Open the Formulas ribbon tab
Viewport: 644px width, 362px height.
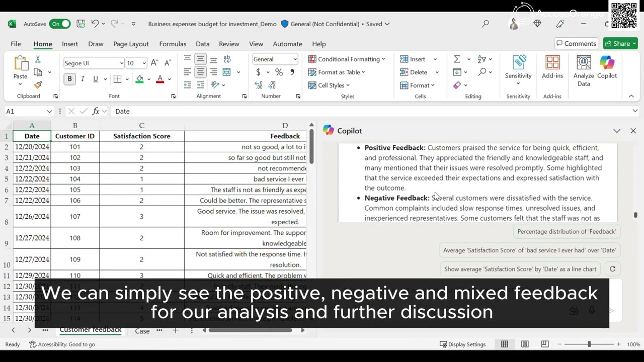click(x=173, y=44)
